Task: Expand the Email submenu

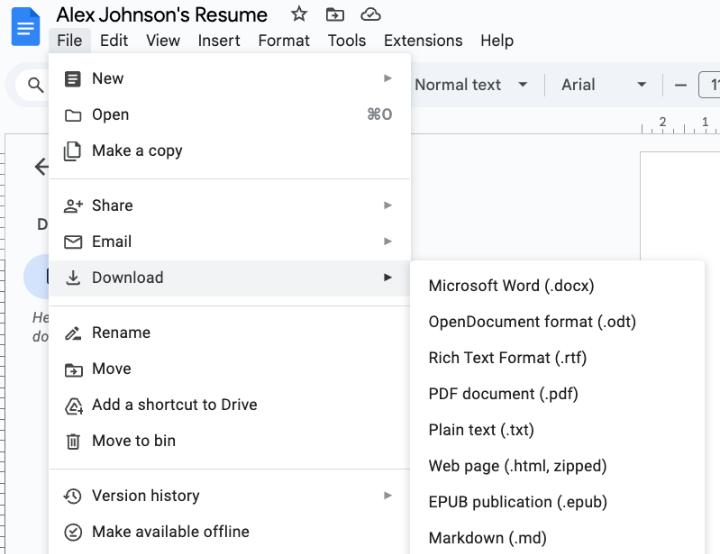Action: tap(229, 242)
